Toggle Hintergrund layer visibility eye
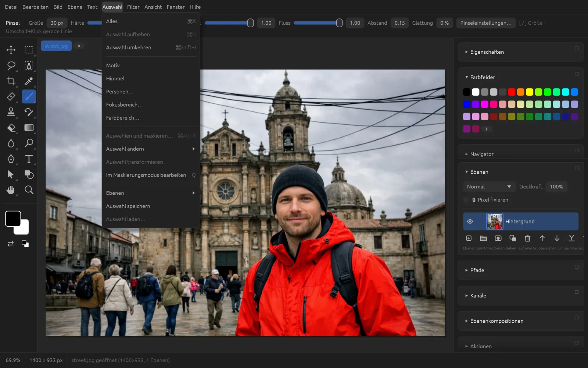Image resolution: width=588 pixels, height=368 pixels. click(470, 222)
